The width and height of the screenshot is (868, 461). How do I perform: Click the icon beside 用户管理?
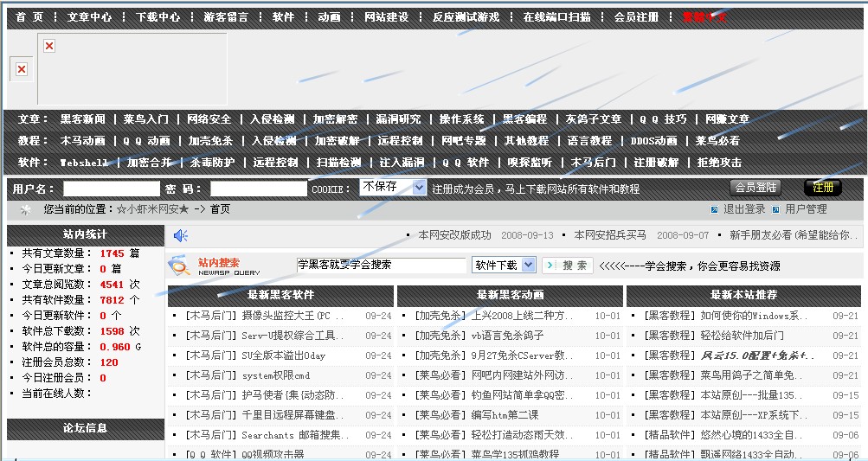(776, 209)
